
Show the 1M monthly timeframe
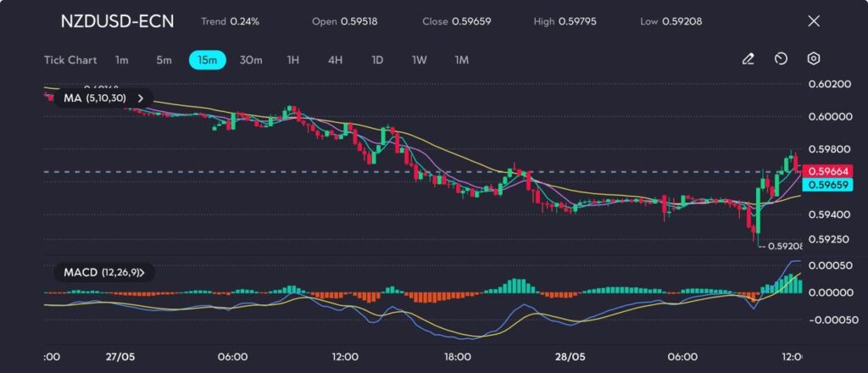coord(461,60)
